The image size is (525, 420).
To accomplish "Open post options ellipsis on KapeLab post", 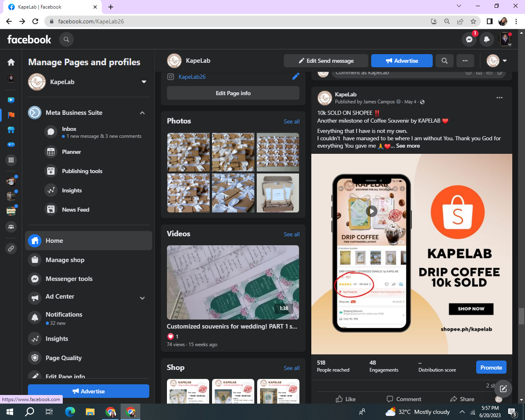I will (500, 98).
